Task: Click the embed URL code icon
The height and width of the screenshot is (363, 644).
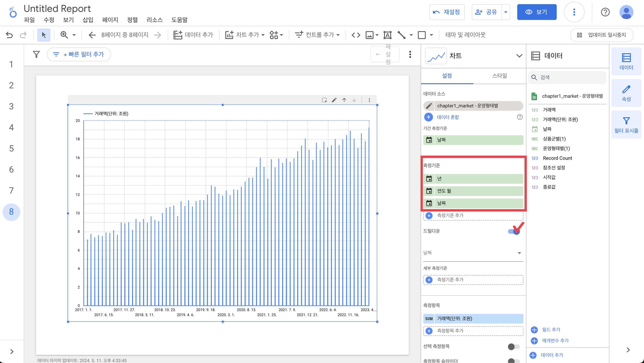Action: coord(356,35)
